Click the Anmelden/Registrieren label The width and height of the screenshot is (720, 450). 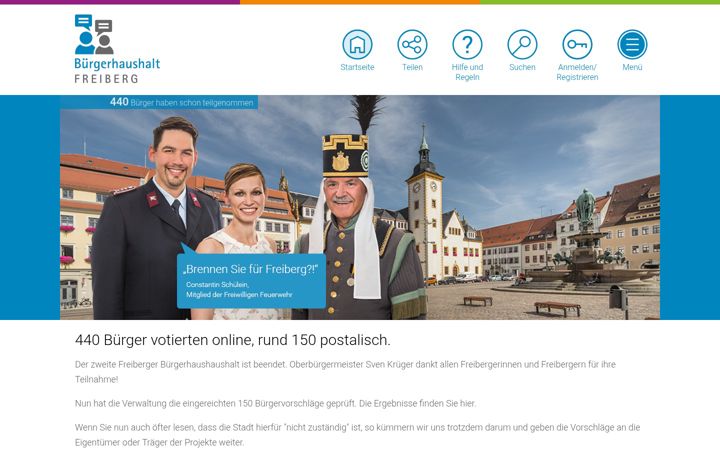577,72
